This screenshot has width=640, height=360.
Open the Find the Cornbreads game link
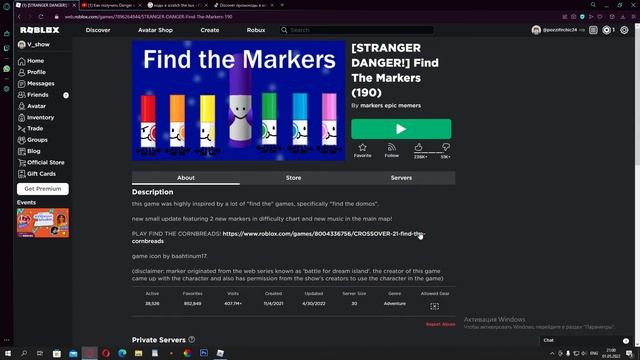pyautogui.click(x=278, y=238)
